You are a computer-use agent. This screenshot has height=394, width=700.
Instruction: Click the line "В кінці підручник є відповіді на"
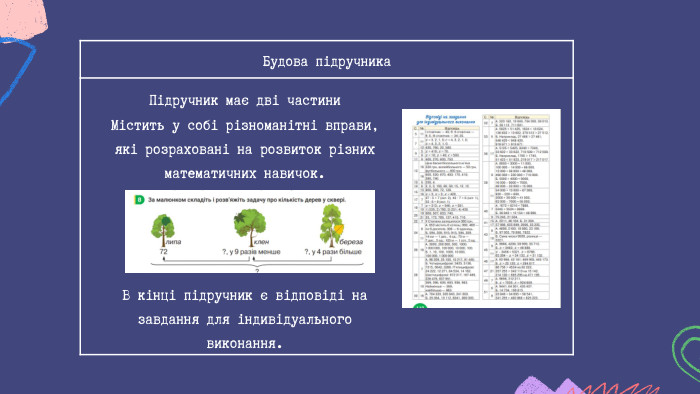pyautogui.click(x=244, y=295)
